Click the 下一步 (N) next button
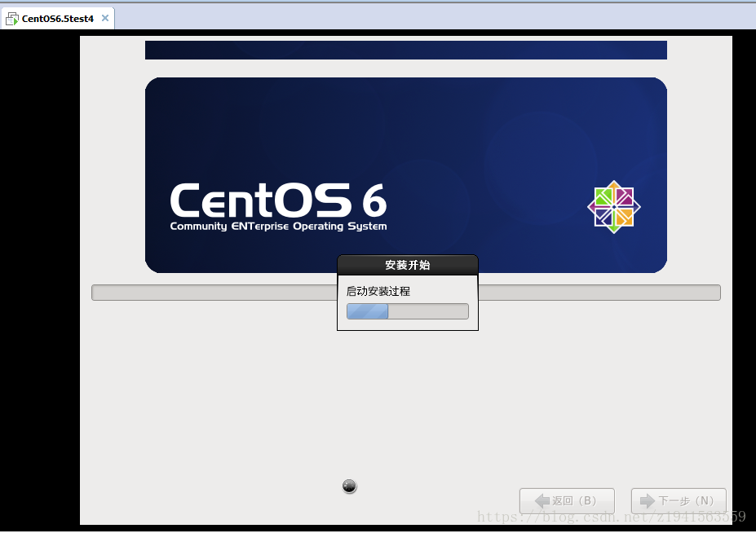Viewport: 756px width, 533px height. pyautogui.click(x=679, y=500)
